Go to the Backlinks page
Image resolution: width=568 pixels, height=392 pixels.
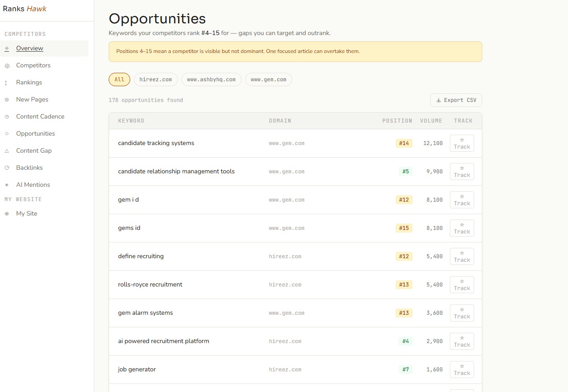[44, 168]
